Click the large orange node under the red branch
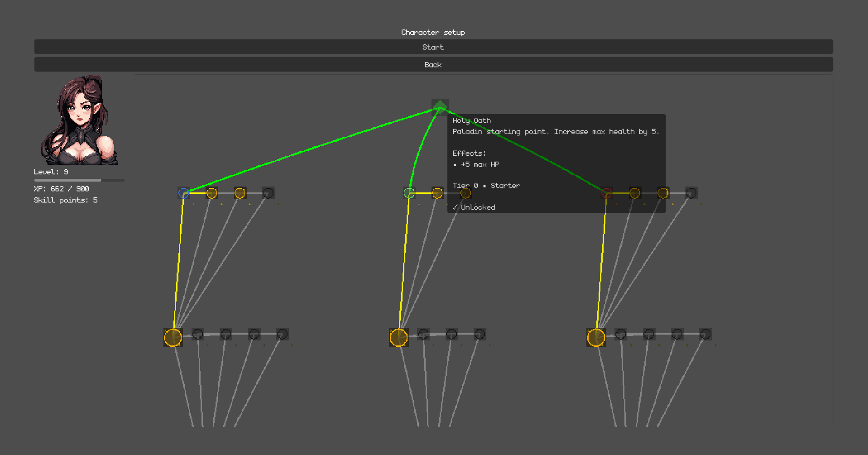868x455 pixels. [x=596, y=337]
